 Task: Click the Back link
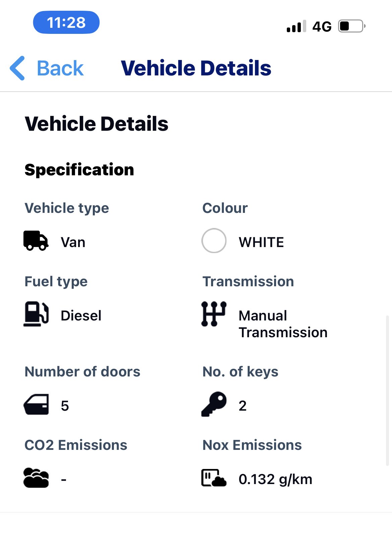60,68
